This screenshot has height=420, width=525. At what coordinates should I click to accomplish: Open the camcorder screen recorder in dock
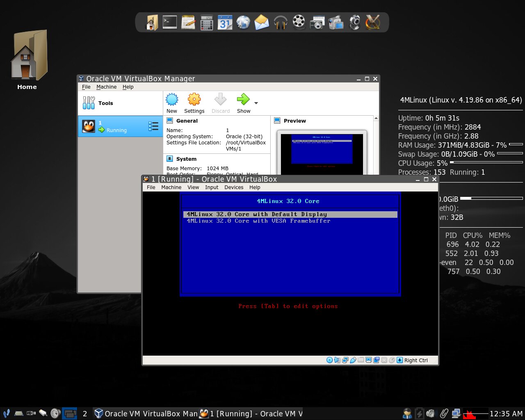(336, 23)
